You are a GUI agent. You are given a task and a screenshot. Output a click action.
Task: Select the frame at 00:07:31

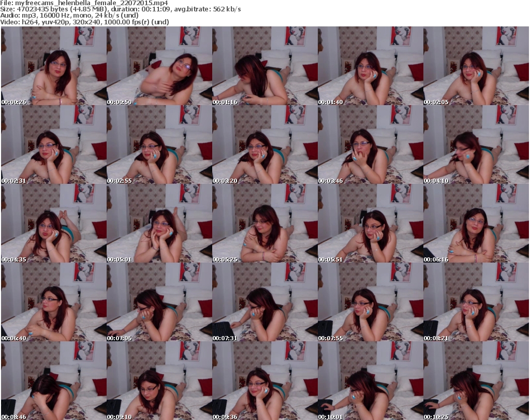pos(264,302)
